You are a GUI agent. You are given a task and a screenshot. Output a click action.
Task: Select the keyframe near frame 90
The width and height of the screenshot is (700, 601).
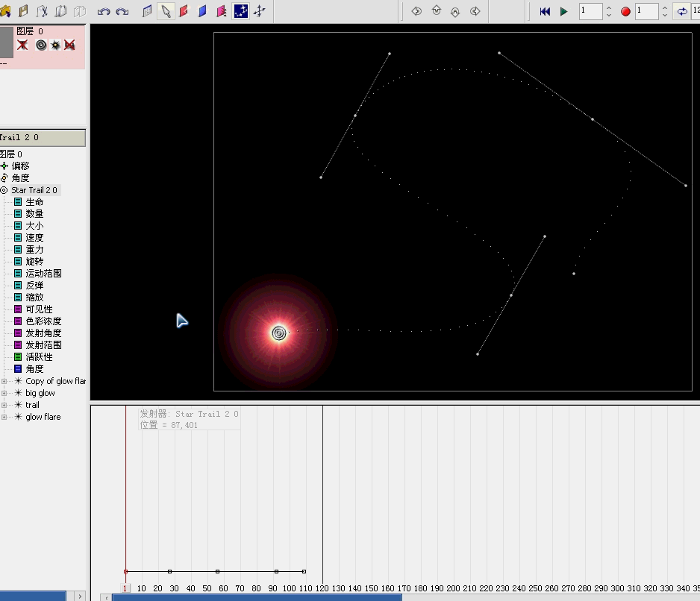tap(276, 572)
